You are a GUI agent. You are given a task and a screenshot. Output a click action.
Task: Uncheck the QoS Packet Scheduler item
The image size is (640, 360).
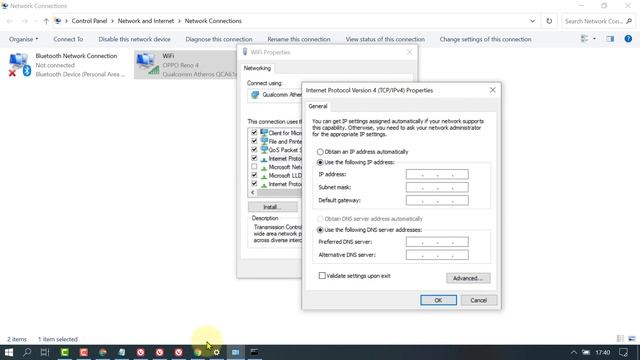pyautogui.click(x=254, y=150)
